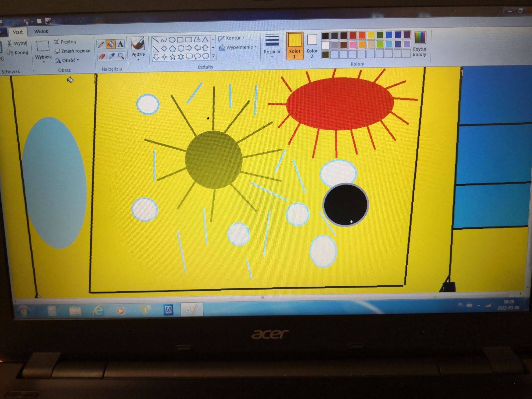The image size is (532, 399).
Task: Pick the lime green palette swatch
Action: tap(380, 44)
